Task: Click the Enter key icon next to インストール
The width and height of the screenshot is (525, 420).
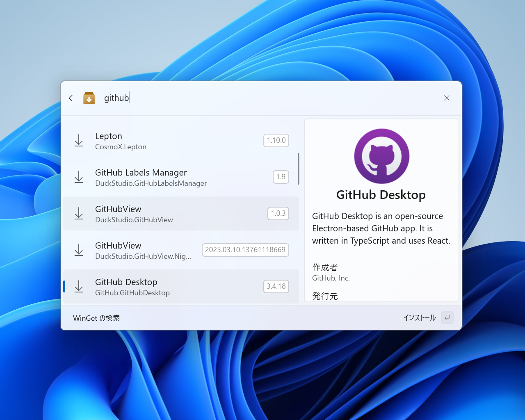Action: [x=447, y=318]
